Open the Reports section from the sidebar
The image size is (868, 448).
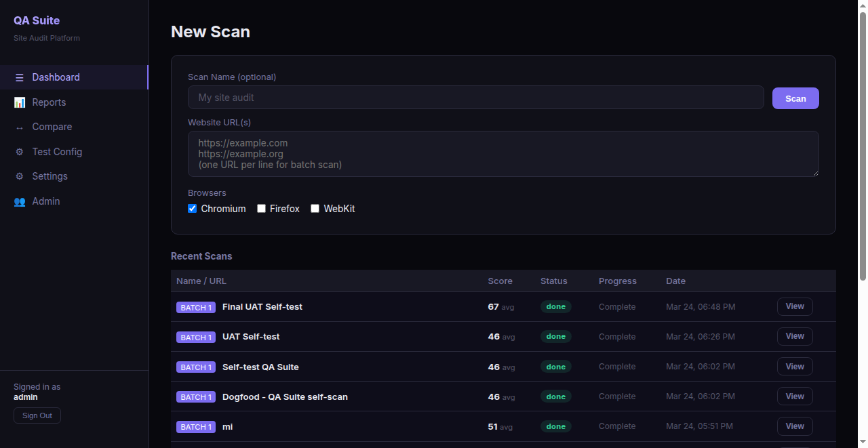click(49, 102)
